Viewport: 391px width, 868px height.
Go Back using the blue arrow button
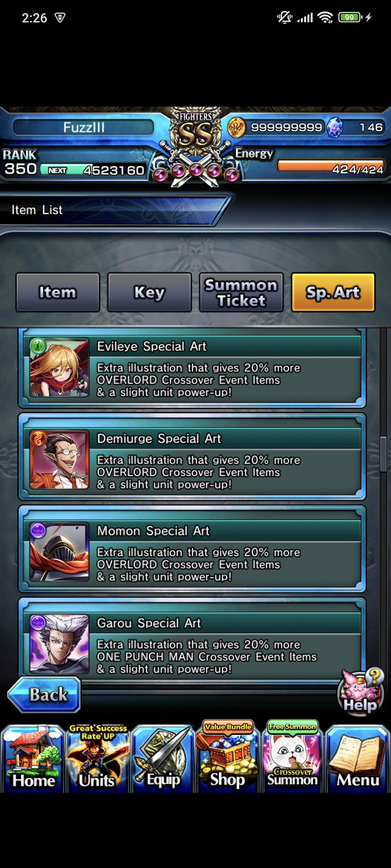(x=44, y=695)
